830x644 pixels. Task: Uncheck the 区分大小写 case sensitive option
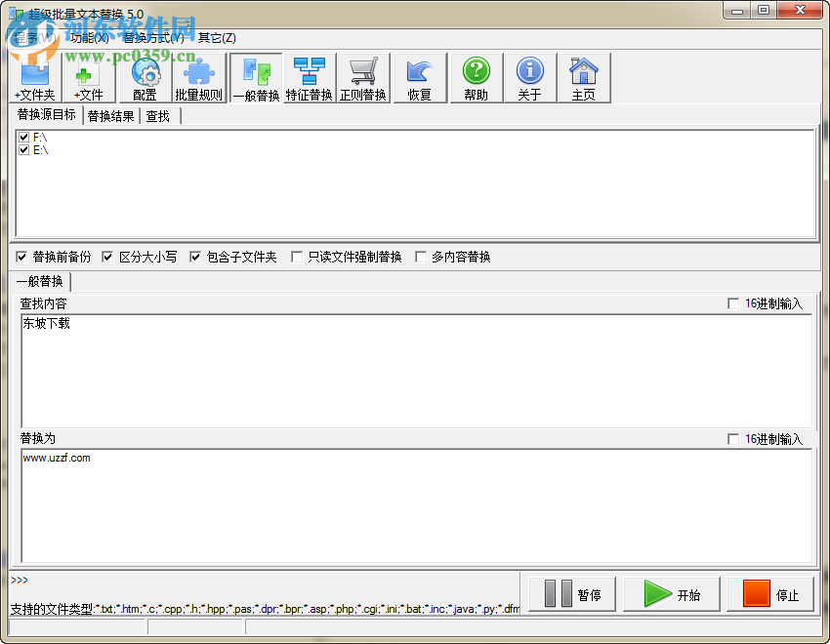(x=107, y=257)
